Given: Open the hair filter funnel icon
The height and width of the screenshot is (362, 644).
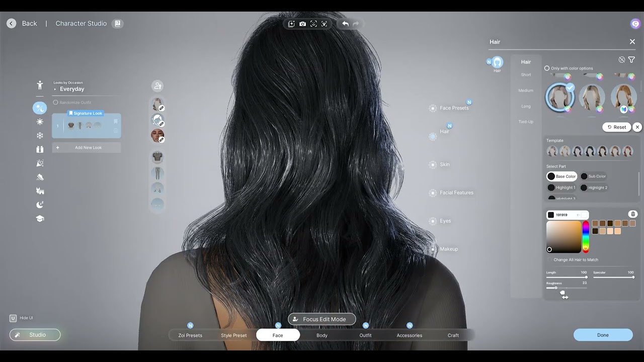Looking at the screenshot, I should click(631, 60).
